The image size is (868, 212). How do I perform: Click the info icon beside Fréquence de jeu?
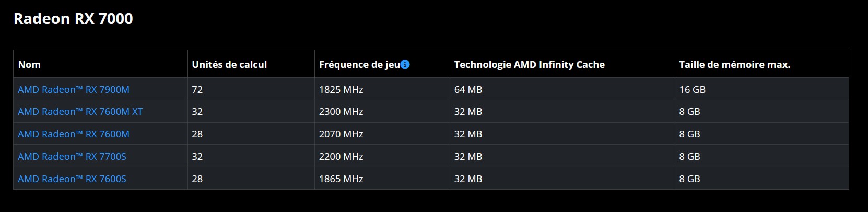(x=405, y=64)
